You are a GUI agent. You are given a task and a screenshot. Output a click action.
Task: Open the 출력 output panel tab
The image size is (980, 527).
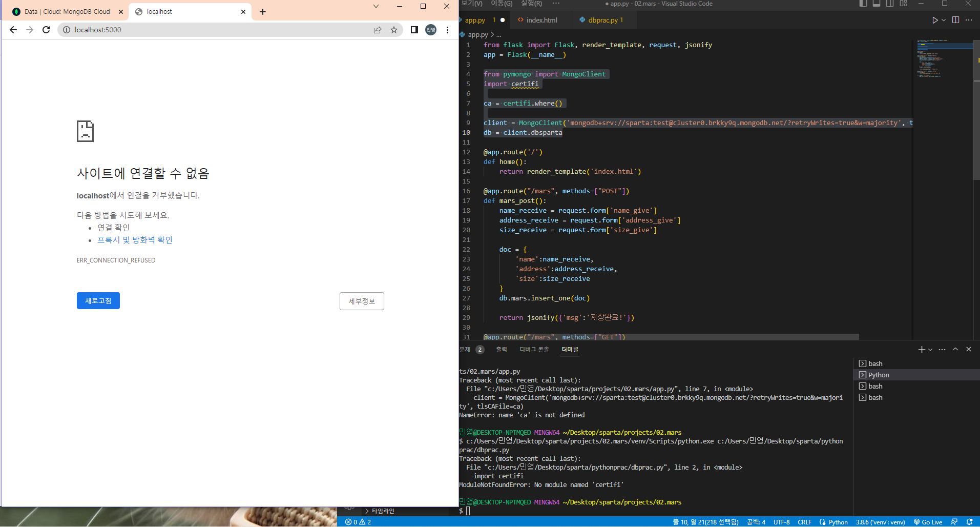coord(502,350)
